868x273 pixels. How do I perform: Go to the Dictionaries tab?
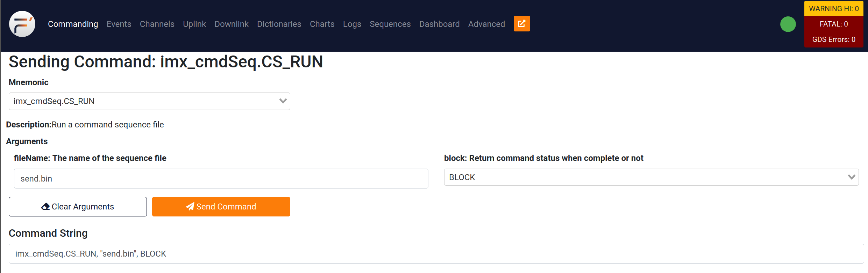279,24
